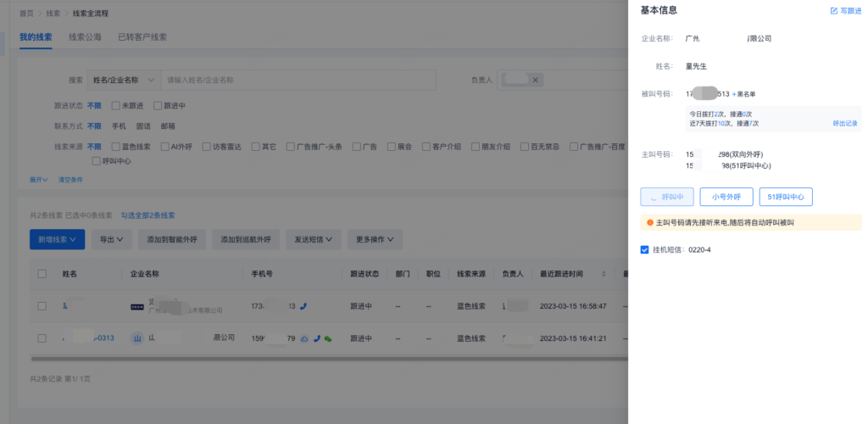Switch to the 已转客户线索 tab
This screenshot has width=868, height=424.
142,37
